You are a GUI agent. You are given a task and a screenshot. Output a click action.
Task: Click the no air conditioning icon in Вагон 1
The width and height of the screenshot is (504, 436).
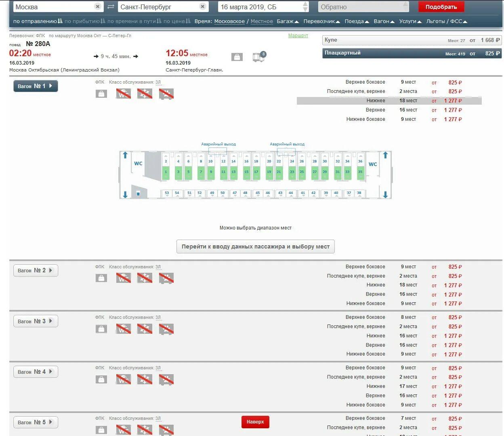(145, 94)
